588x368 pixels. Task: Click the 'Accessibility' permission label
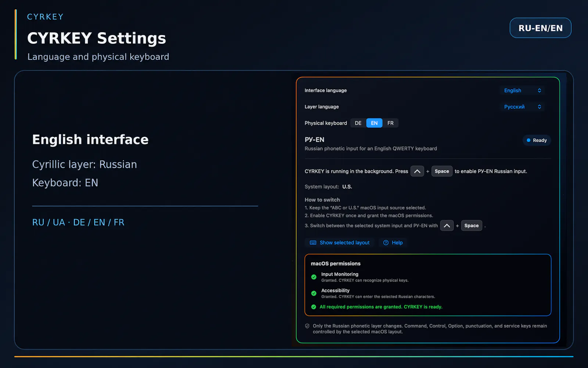click(335, 290)
